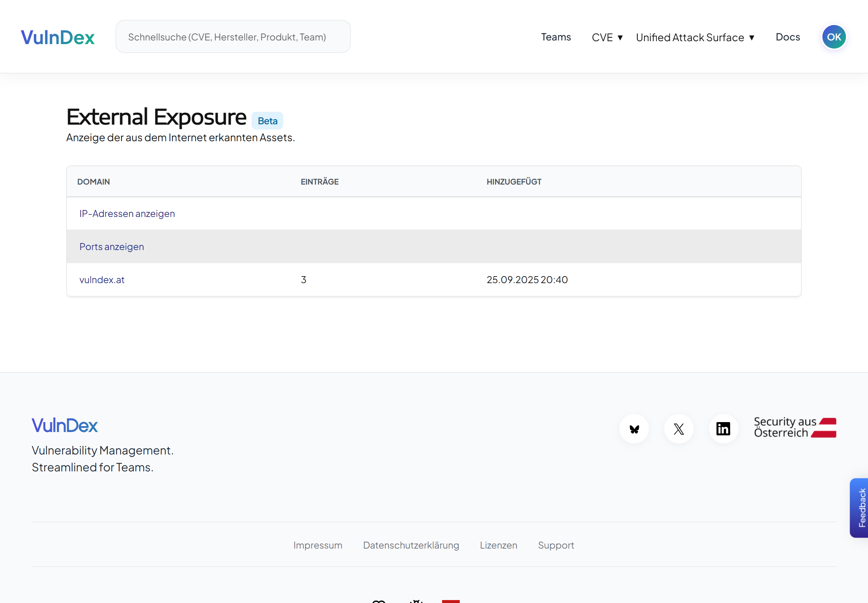The width and height of the screenshot is (868, 603).
Task: Open the Impressum footer link
Action: point(317,545)
